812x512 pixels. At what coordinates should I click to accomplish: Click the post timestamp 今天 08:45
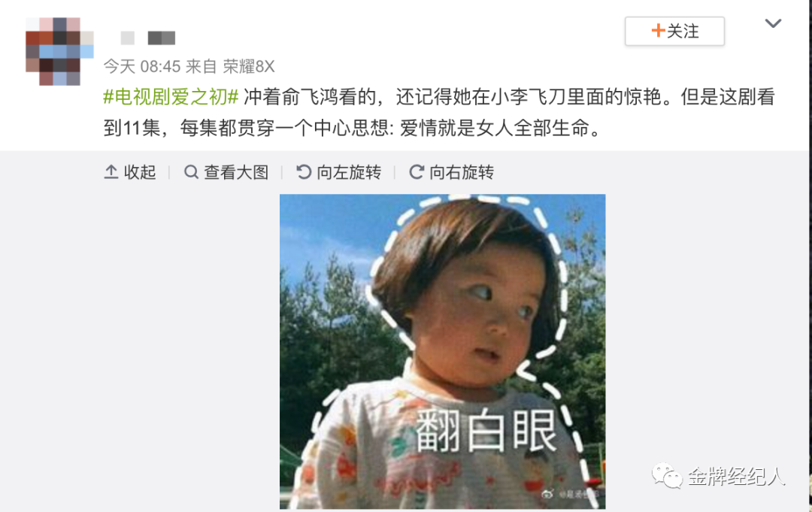click(x=142, y=66)
